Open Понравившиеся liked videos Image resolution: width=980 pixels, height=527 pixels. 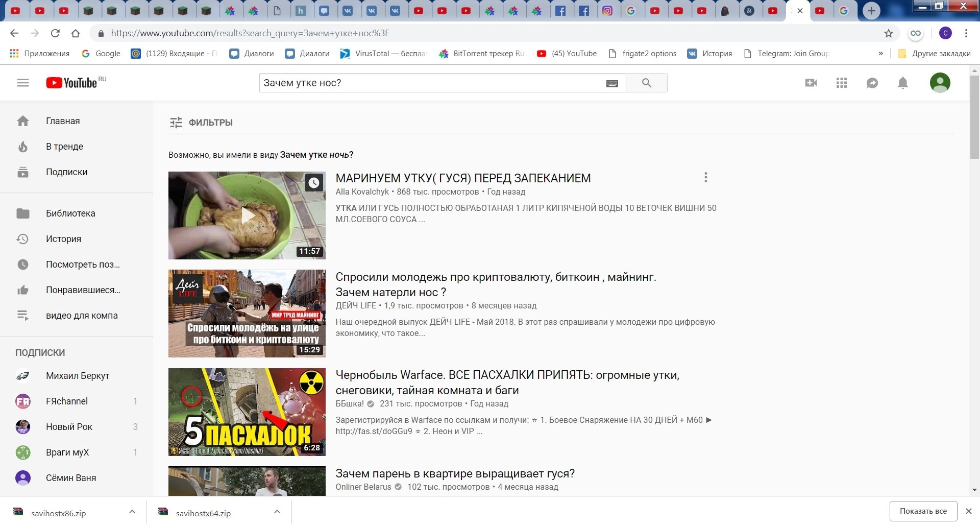pyautogui.click(x=77, y=290)
